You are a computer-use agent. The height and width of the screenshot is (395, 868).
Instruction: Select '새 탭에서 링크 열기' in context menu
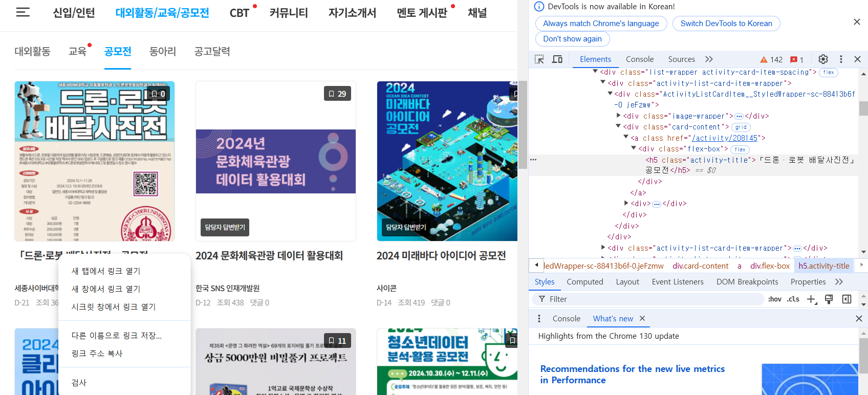pos(124,271)
